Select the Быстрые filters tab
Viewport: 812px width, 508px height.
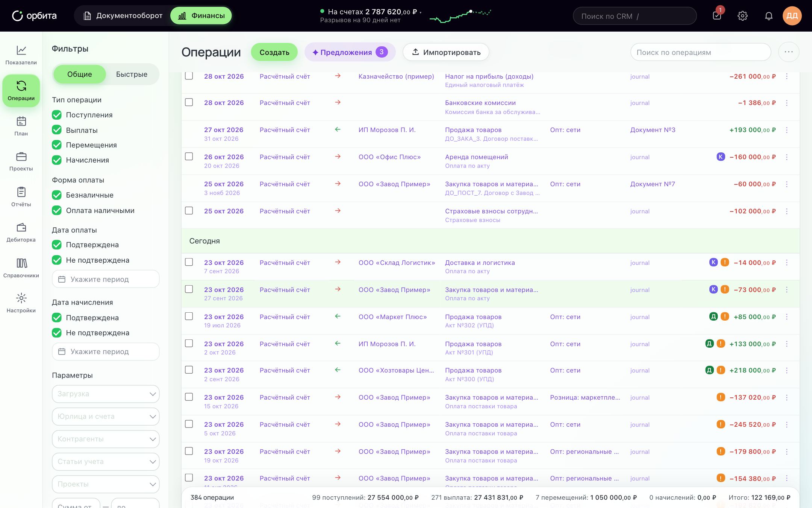pyautogui.click(x=132, y=74)
